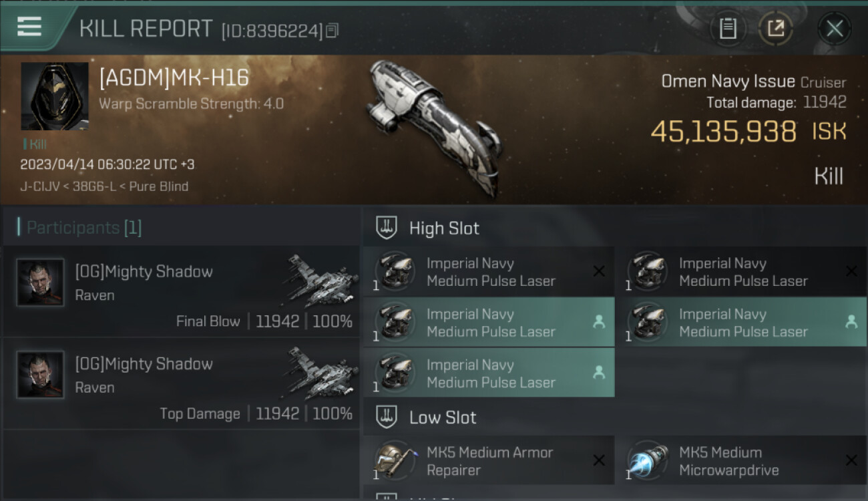
Task: Select the first Imperial Navy Medium Pulse Laser
Action: point(489,272)
